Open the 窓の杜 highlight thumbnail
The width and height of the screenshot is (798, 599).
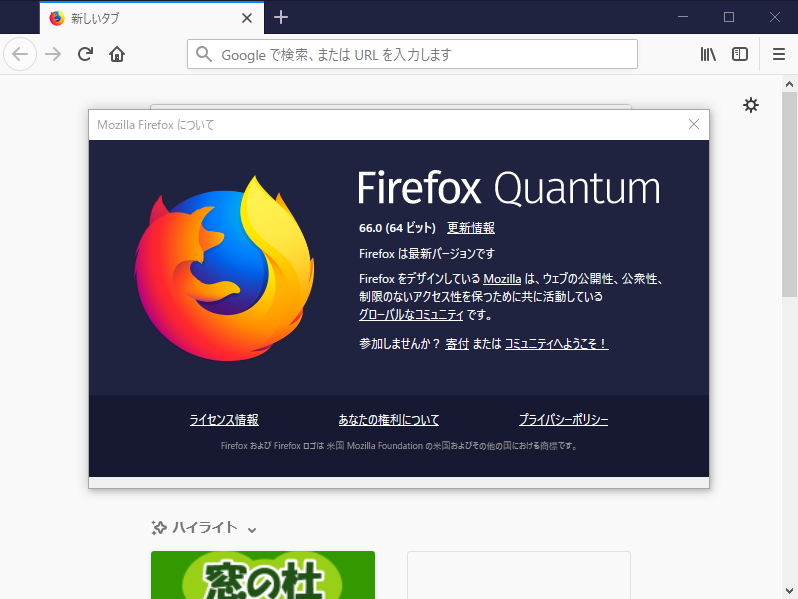(x=263, y=575)
